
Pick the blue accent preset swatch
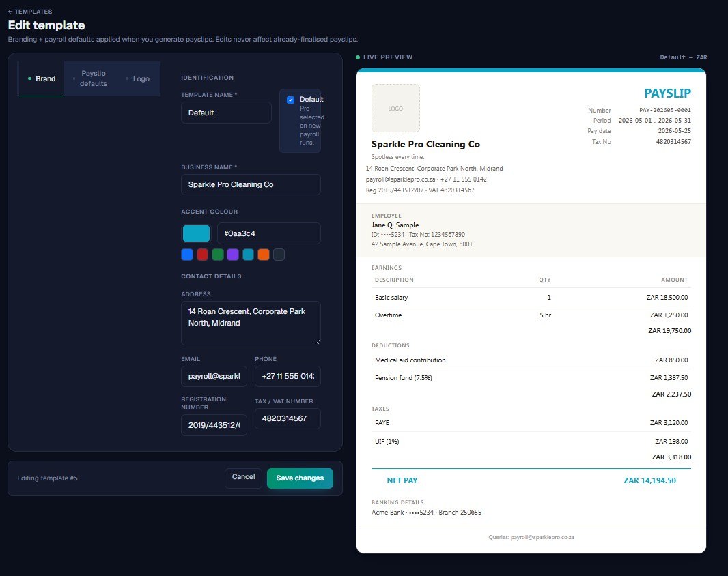click(187, 255)
